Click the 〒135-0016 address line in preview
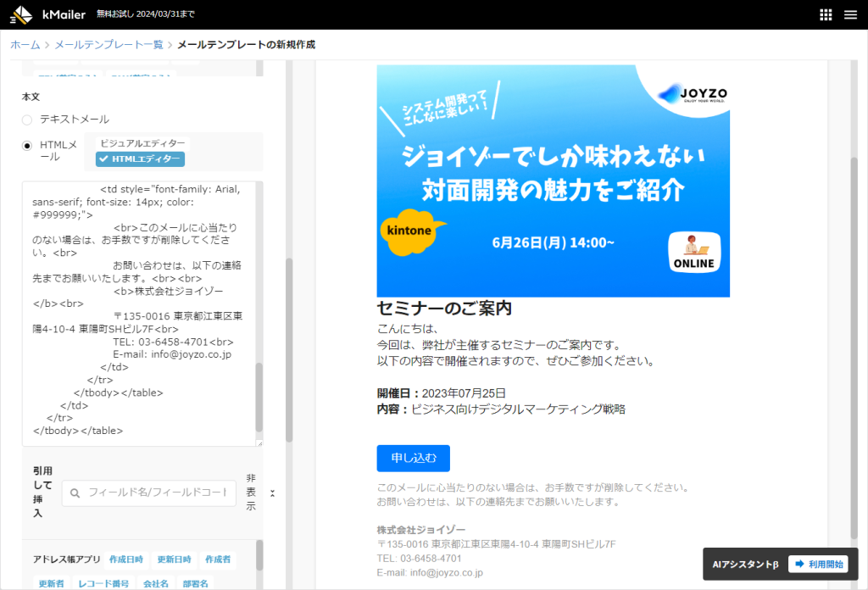Viewport: 868px width, 590px height. point(496,544)
